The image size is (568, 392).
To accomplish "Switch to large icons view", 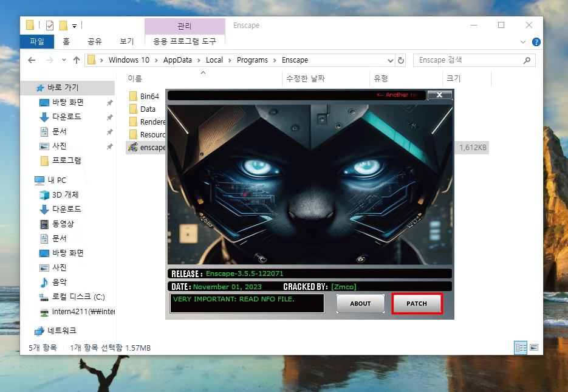I will (x=534, y=348).
